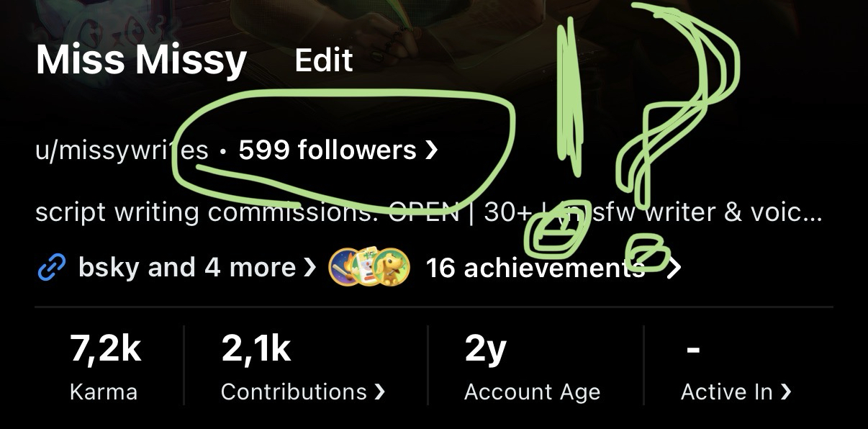This screenshot has width=868, height=429.
Task: Open the chevron beside 599 followers
Action: (431, 150)
